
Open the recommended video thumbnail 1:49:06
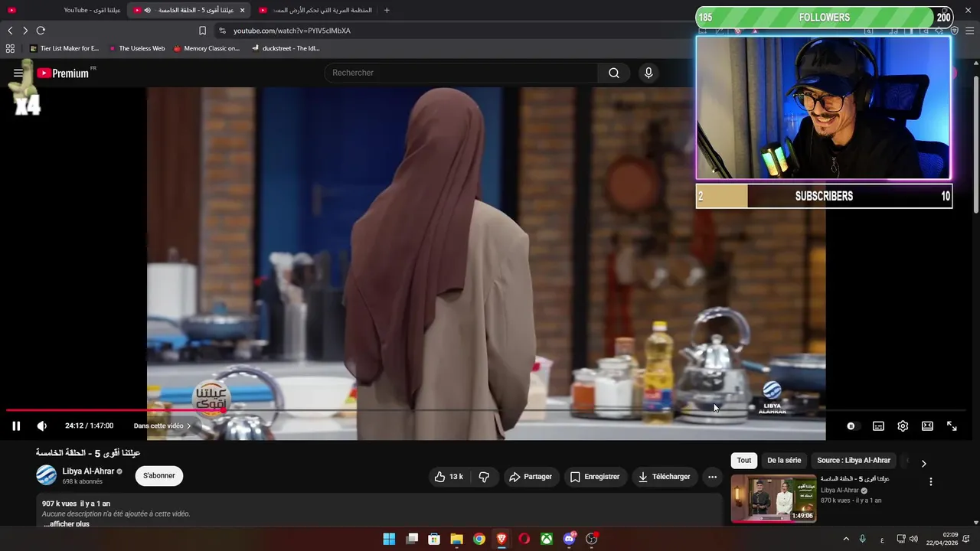coord(773,499)
